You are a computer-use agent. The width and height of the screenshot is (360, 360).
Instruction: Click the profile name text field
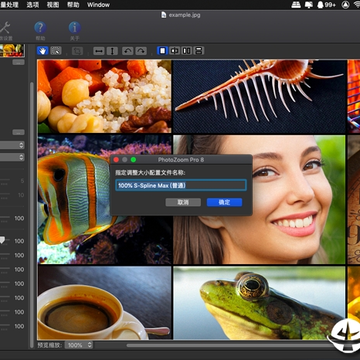pos(181,185)
